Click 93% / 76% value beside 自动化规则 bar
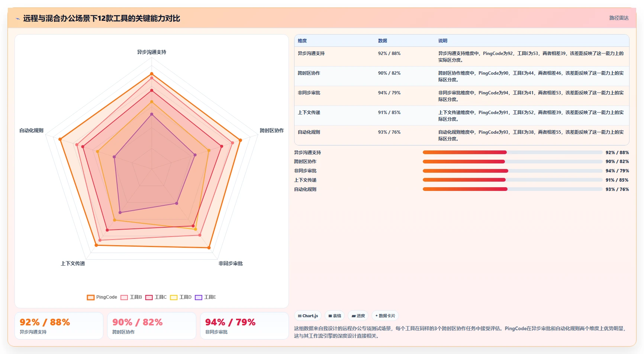This screenshot has height=354, width=644. point(617,189)
